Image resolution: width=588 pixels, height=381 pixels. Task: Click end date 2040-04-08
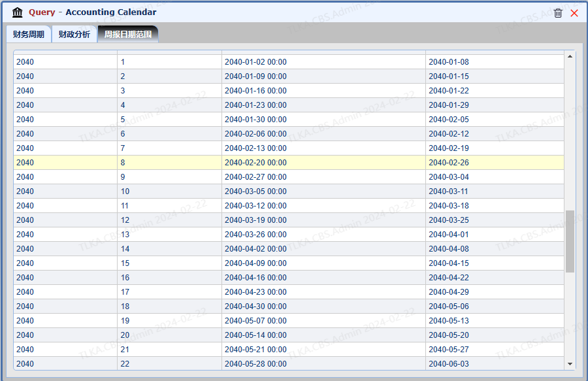click(x=495, y=248)
